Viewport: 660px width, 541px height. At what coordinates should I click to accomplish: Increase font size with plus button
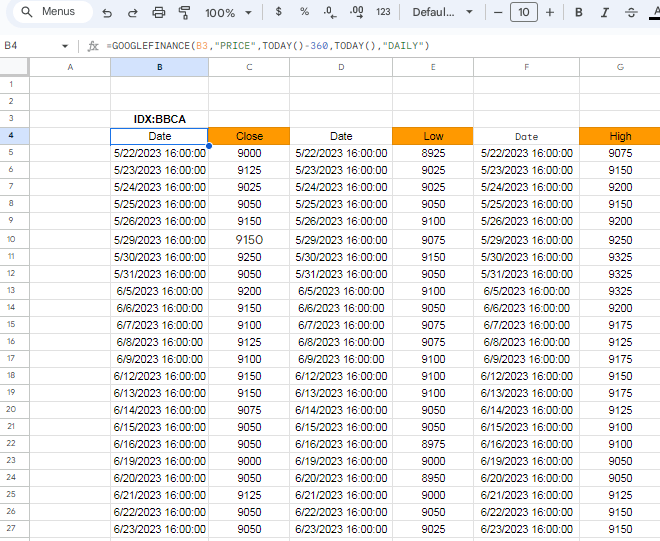pos(550,13)
